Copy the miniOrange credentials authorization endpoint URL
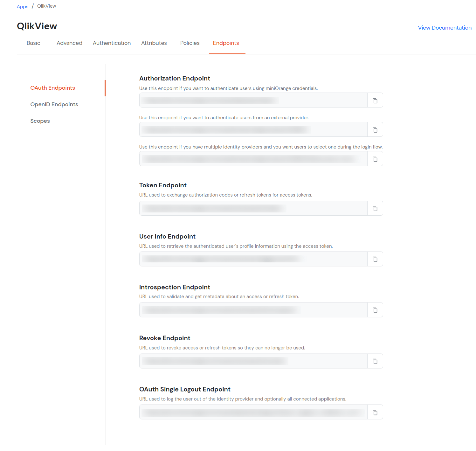 coord(375,101)
